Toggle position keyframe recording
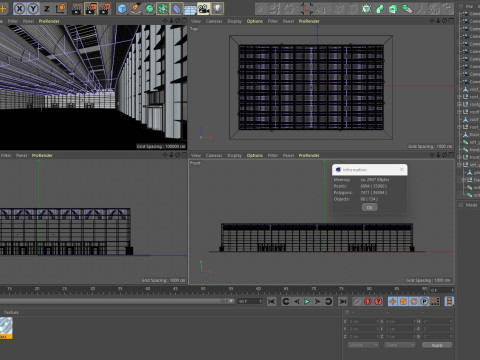This screenshot has height=360, width=480. [x=393, y=302]
